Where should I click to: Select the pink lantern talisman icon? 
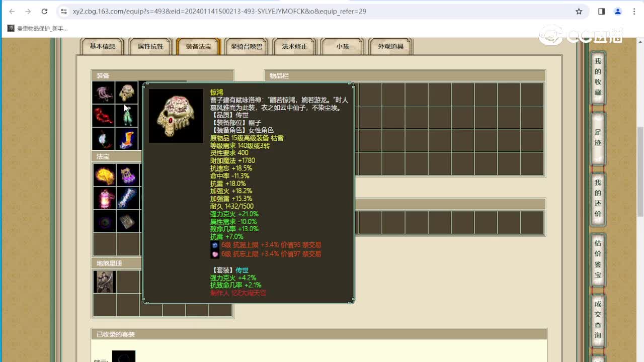click(104, 198)
